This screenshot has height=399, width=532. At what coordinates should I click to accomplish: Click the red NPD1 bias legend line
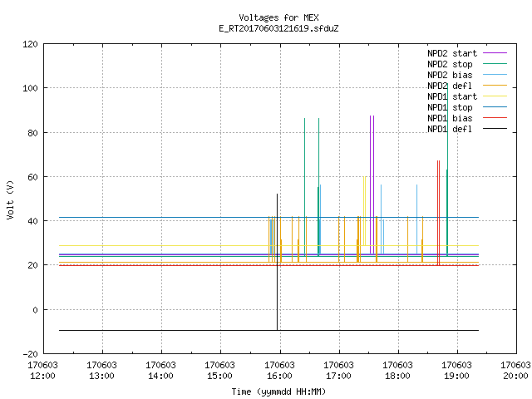click(495, 118)
